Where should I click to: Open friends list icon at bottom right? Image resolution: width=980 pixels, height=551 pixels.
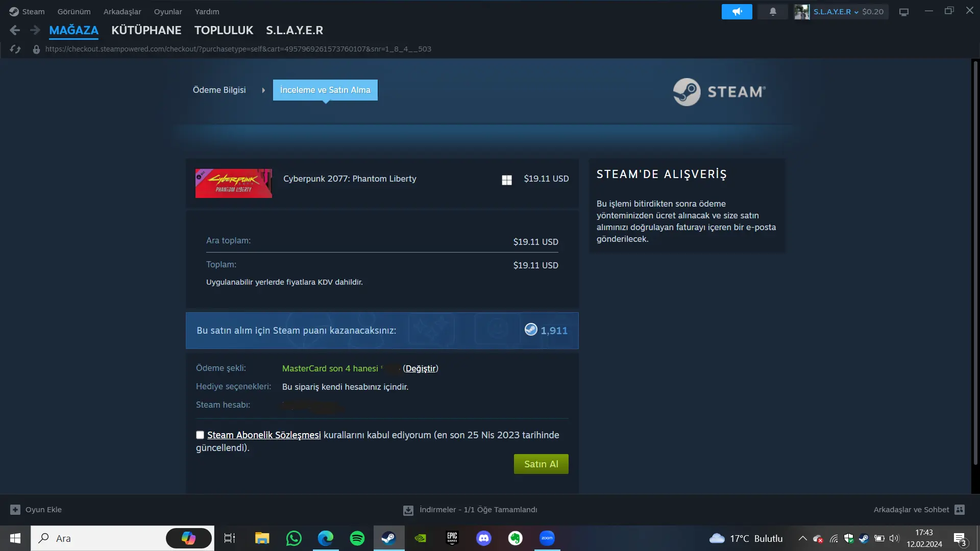tap(960, 509)
